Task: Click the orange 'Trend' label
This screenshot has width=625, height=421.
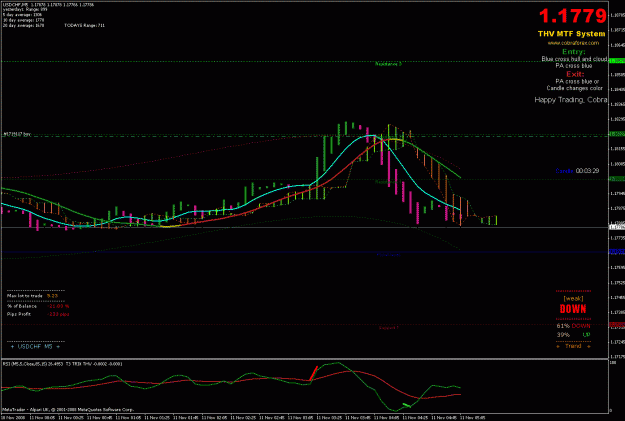Action: [x=573, y=346]
